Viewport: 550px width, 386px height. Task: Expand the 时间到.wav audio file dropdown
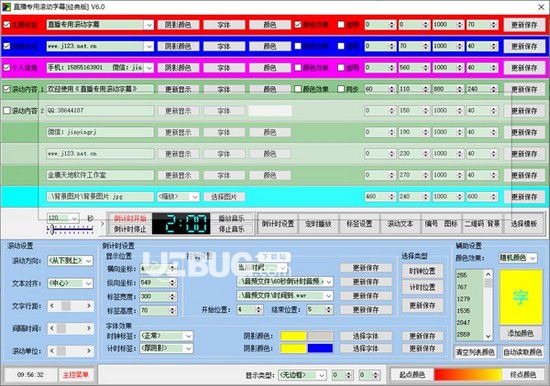329,296
